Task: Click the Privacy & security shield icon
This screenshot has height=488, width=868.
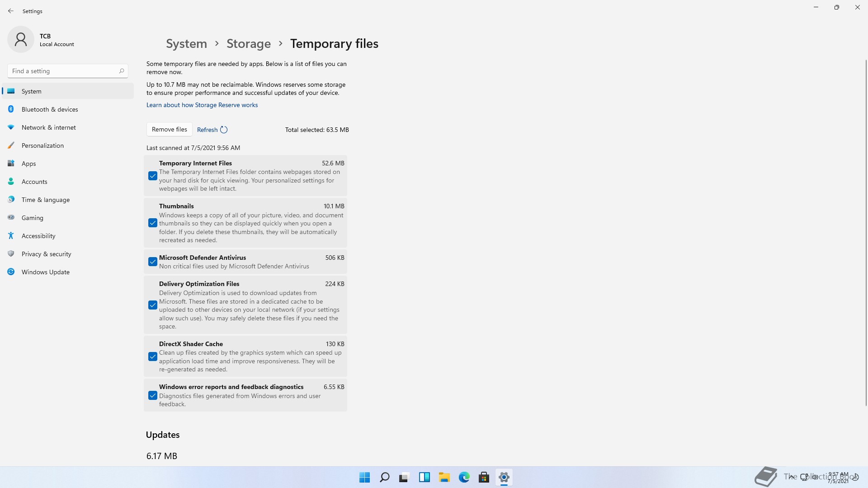Action: (x=11, y=253)
